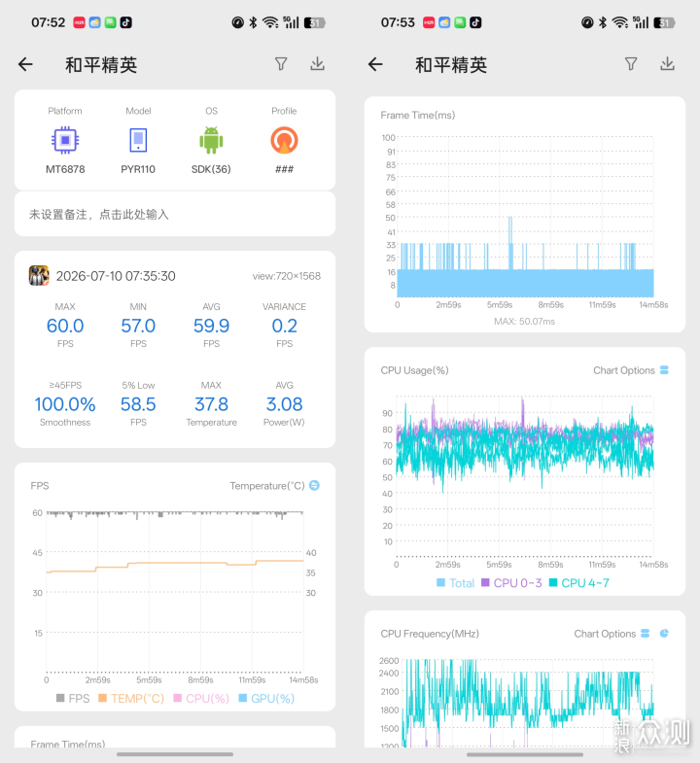Open CPU Usage Chart Options icon
Screen dimensions: 700x763
pyautogui.click(x=664, y=369)
